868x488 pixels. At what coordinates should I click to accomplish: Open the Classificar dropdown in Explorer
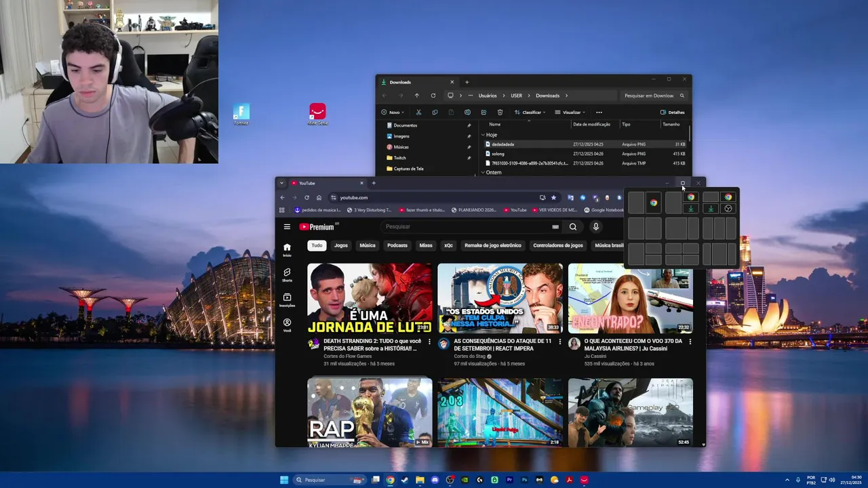click(x=530, y=113)
